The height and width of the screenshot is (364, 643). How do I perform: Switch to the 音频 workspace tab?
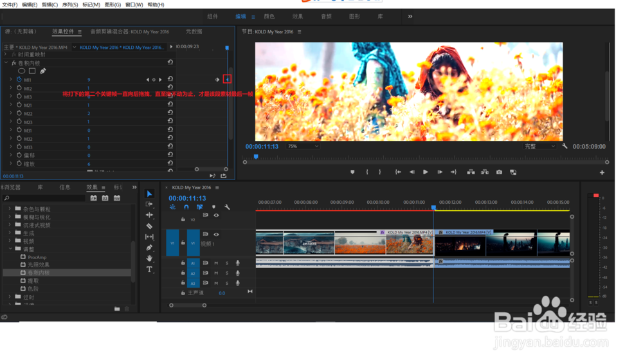pos(326,17)
